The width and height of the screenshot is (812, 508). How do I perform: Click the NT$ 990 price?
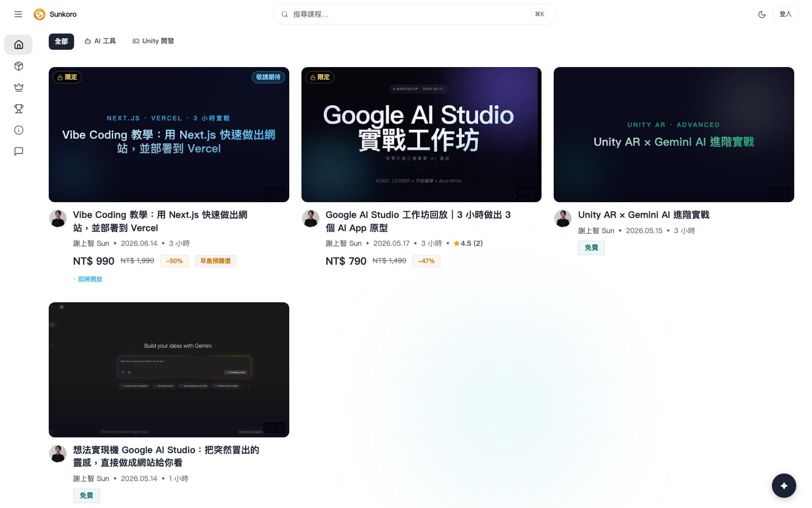click(x=94, y=261)
